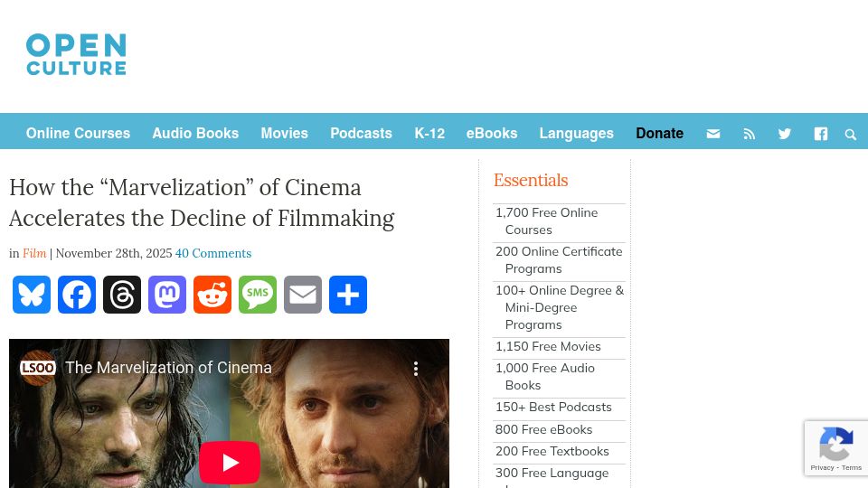Image resolution: width=868 pixels, height=488 pixels.
Task: Play the Marvelization of Cinema video
Action: (229, 463)
